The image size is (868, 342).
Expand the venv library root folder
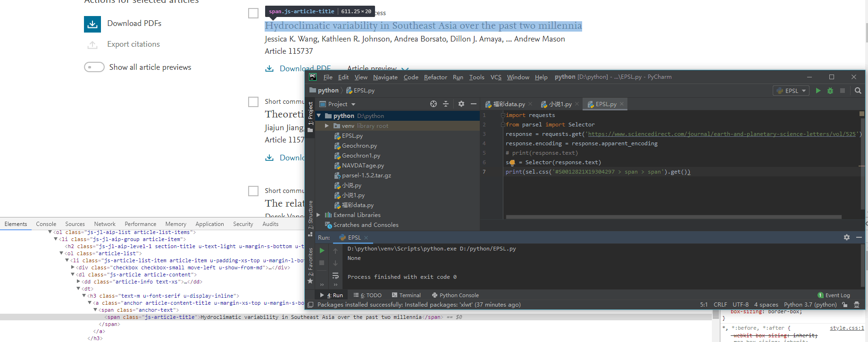click(x=326, y=126)
